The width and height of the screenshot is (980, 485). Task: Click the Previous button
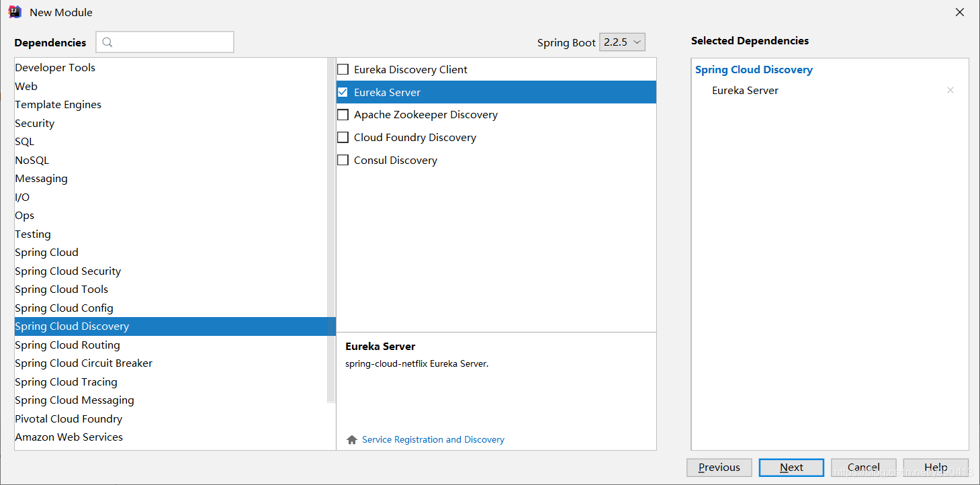point(719,468)
